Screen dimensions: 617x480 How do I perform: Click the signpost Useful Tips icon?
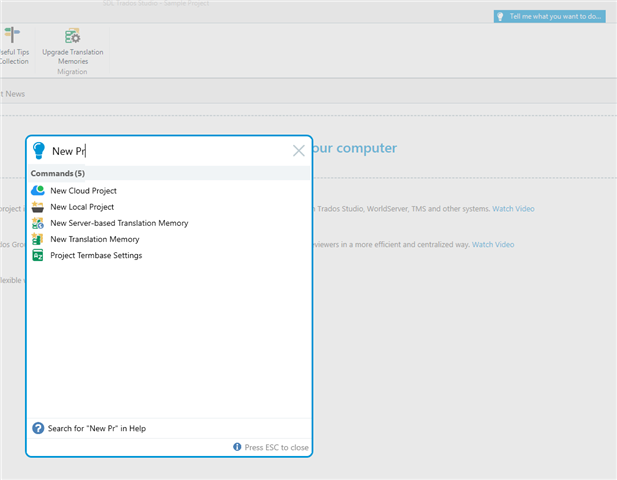click(12, 35)
